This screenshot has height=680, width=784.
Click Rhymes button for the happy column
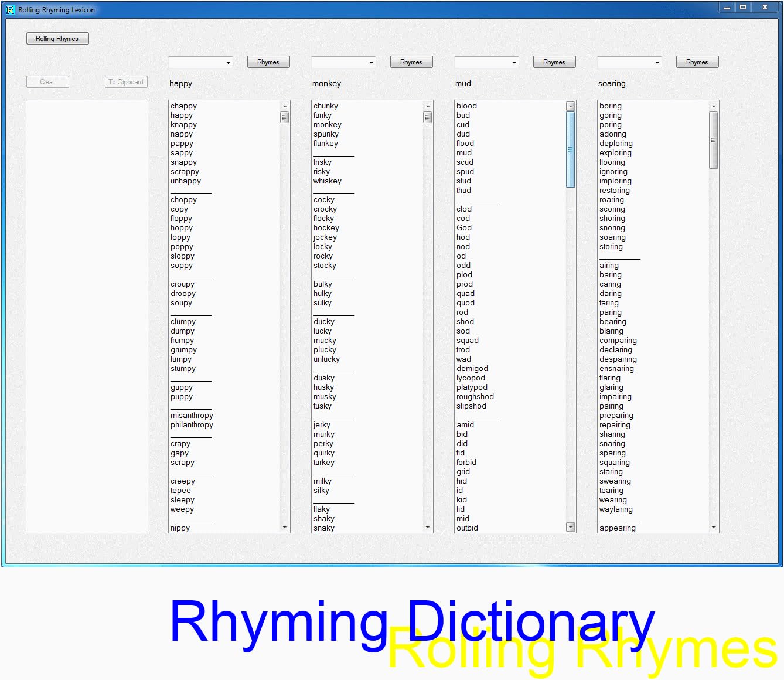pos(268,62)
